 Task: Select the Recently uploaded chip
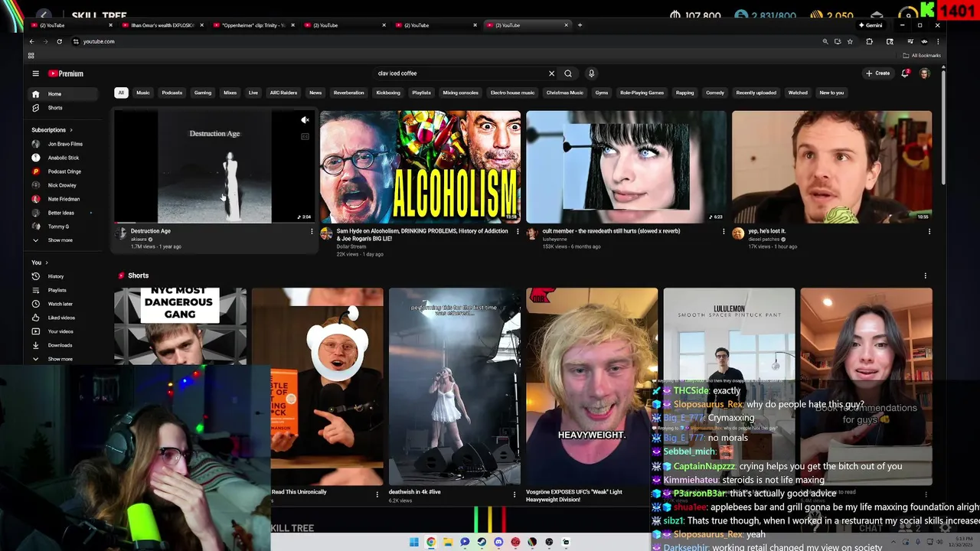coord(756,93)
